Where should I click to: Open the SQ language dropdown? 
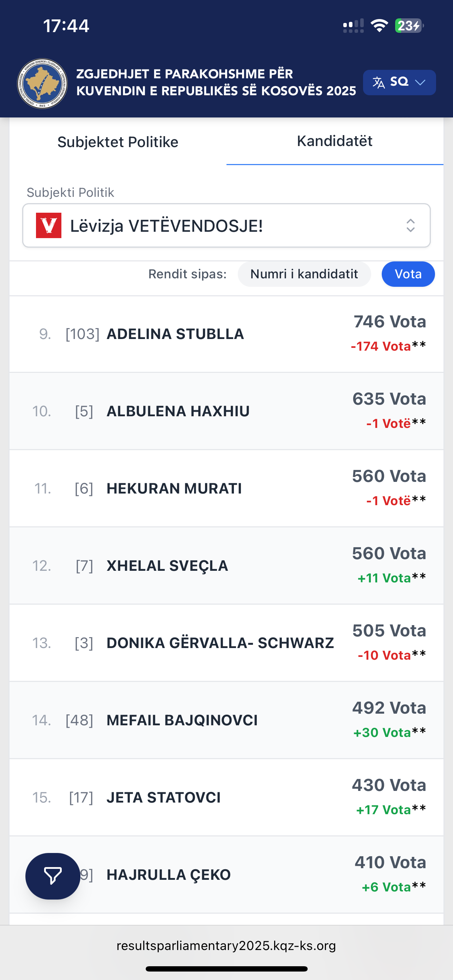tap(399, 82)
